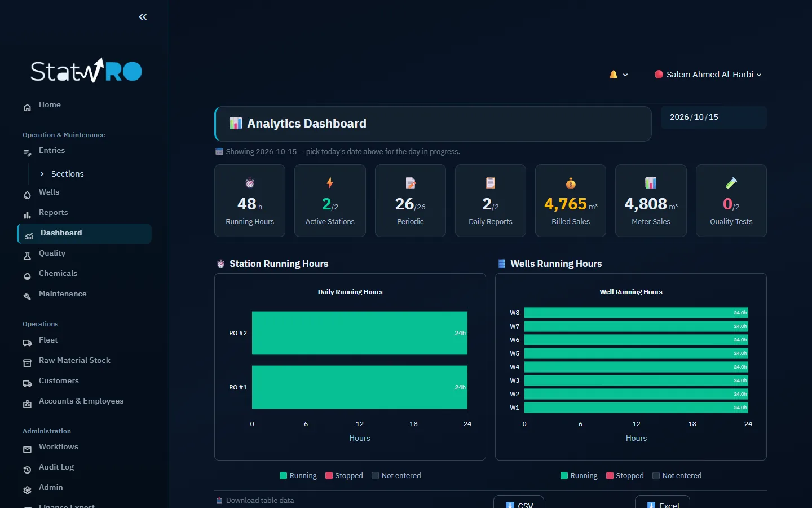812x508 pixels.
Task: Click the Workflows envelope icon
Action: [27, 449]
